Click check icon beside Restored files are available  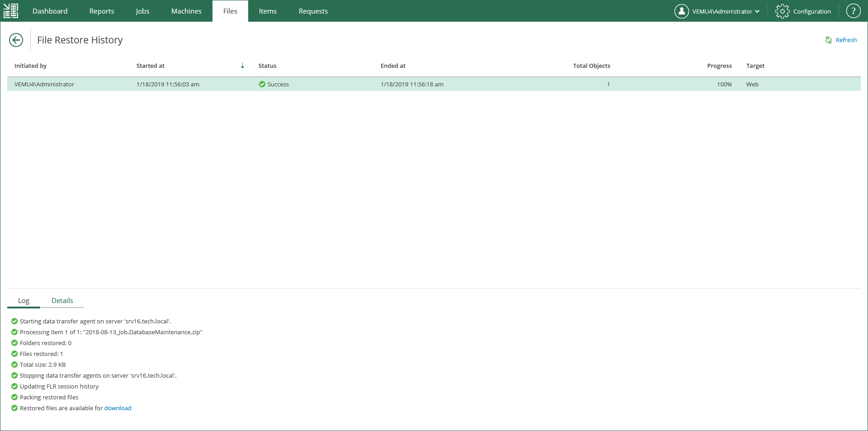coord(14,408)
